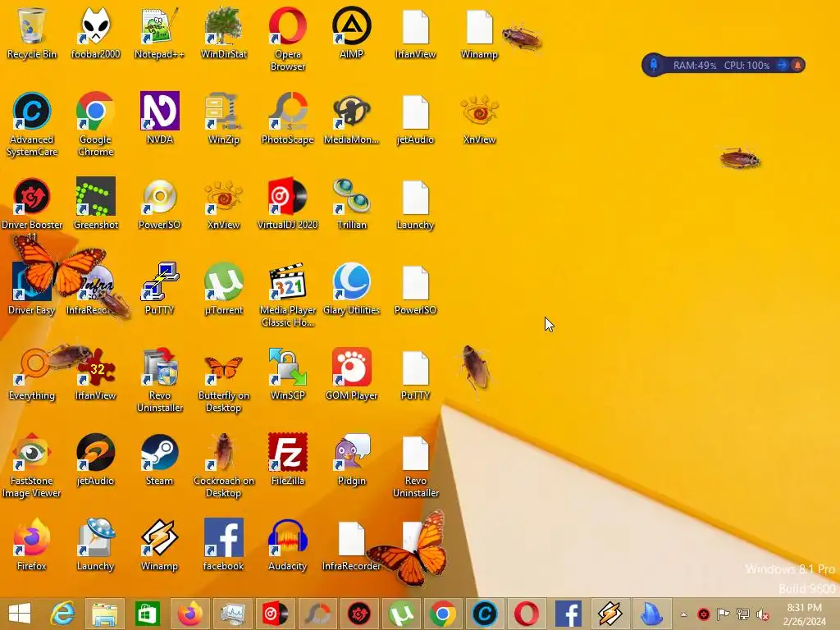Select the IrfanView shortcut with red splat icon

95,374
